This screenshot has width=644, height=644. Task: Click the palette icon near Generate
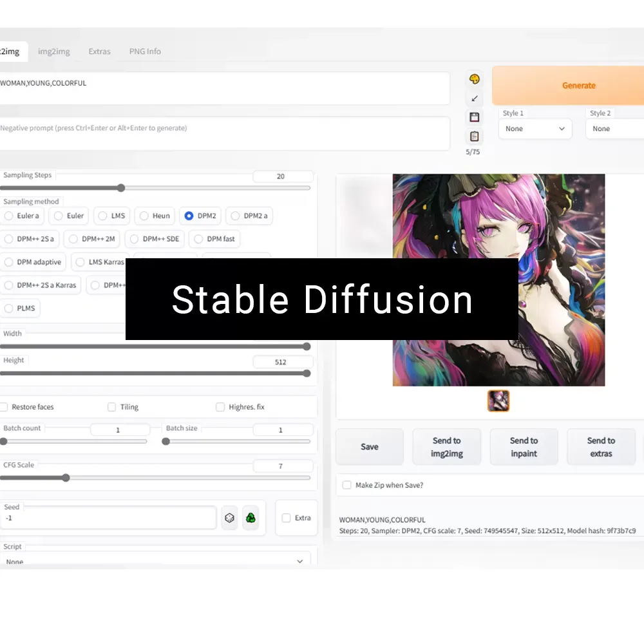coord(474,79)
